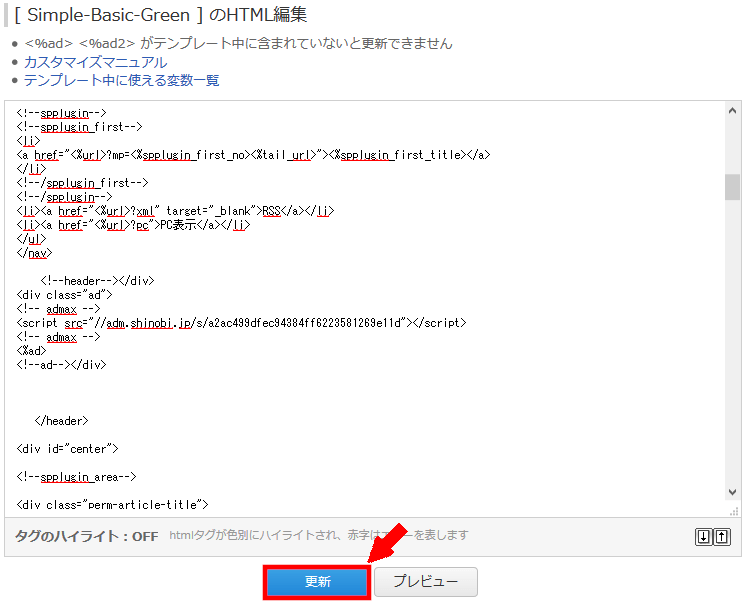The height and width of the screenshot is (605, 748).
Task: Open the カスタマイズマニュアル link
Action: pos(95,62)
